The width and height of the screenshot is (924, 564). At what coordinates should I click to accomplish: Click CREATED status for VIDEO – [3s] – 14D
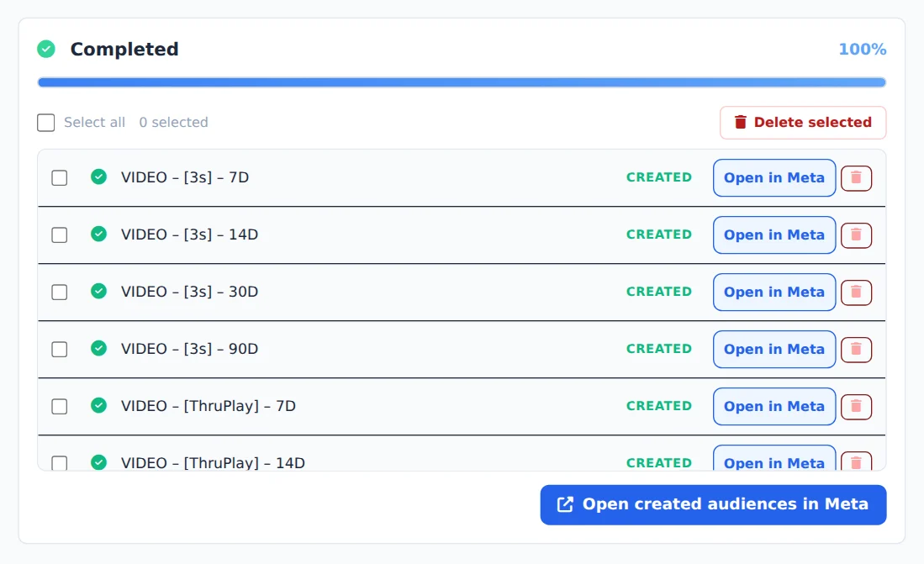(659, 235)
